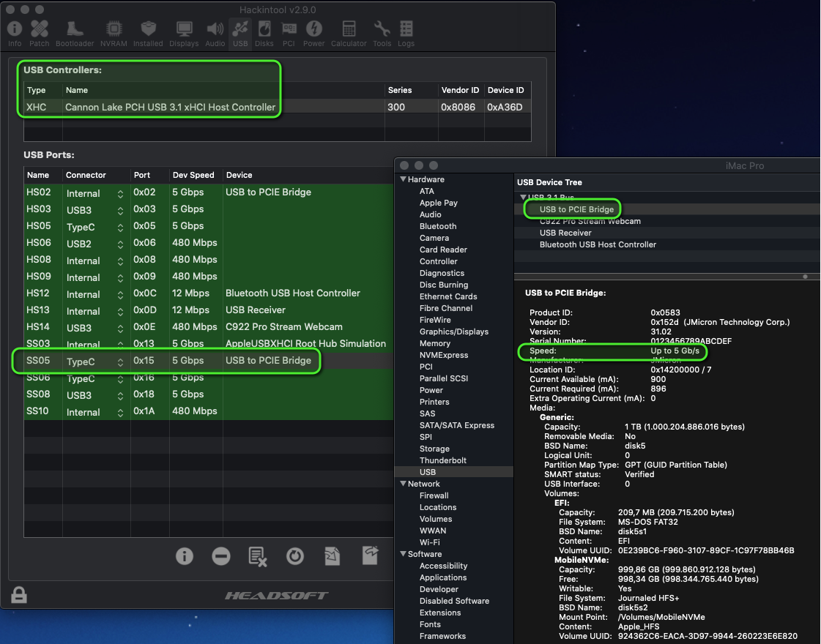821x644 pixels.
Task: Select Thunderbolt in the hardware sidebar
Action: pyautogui.click(x=443, y=460)
